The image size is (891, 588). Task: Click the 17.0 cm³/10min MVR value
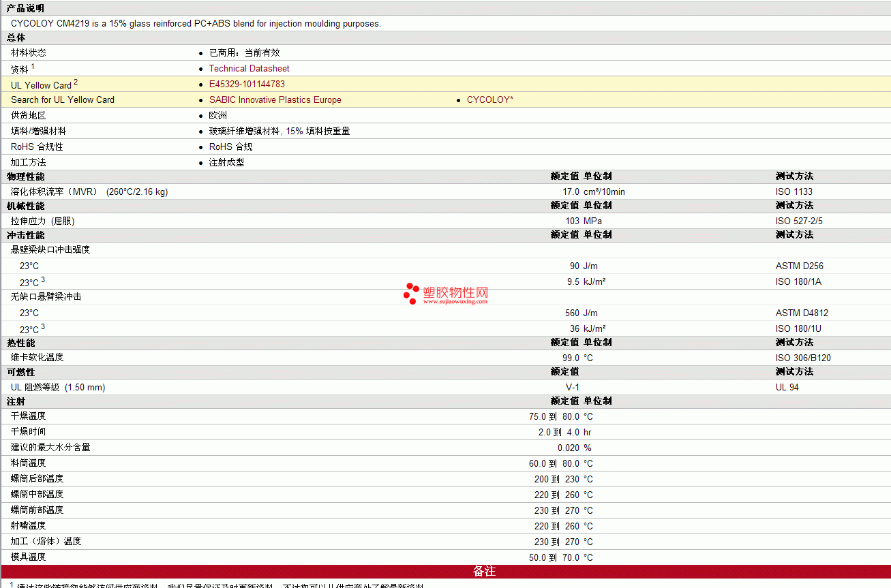593,191
